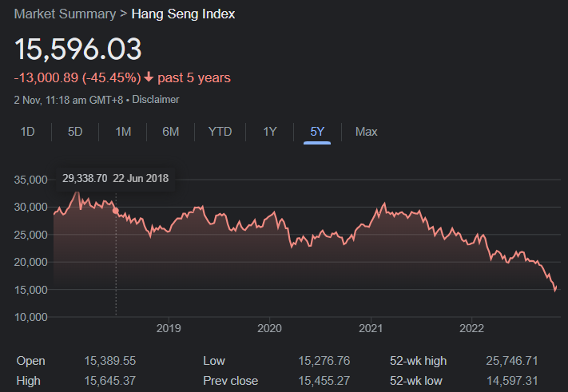Click the -13,000.89 (-45.45%) change text
The height and width of the screenshot is (392, 568).
pyautogui.click(x=77, y=77)
